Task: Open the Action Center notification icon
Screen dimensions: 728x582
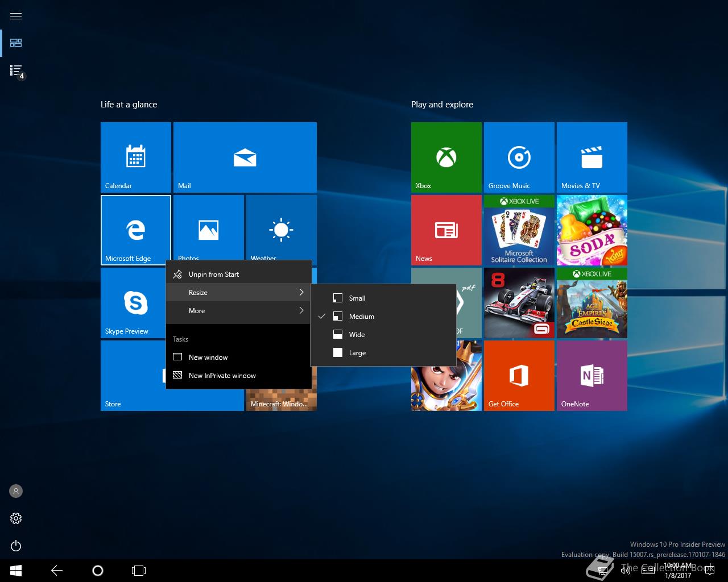Action: [709, 570]
